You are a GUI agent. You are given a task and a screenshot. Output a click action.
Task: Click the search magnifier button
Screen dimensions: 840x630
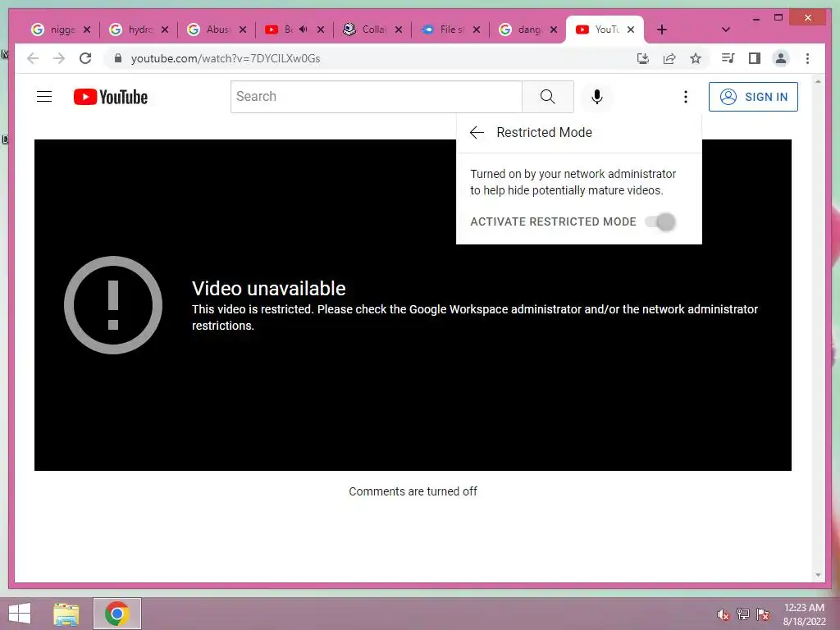pos(547,97)
